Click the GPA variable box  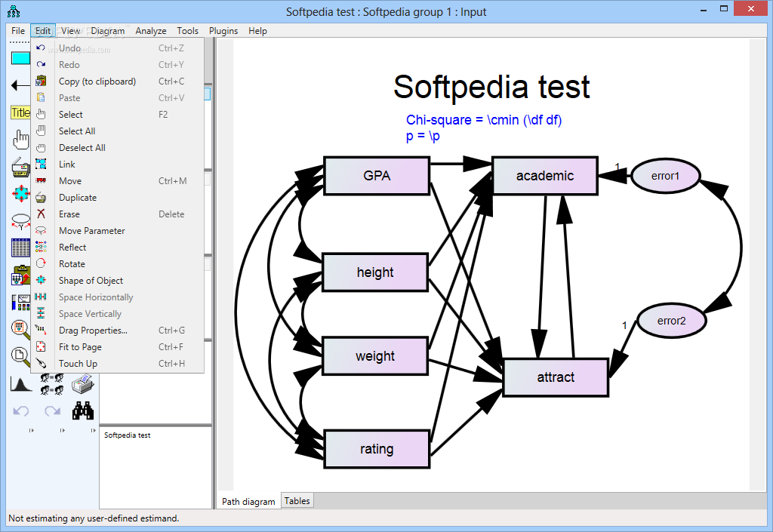tap(377, 176)
